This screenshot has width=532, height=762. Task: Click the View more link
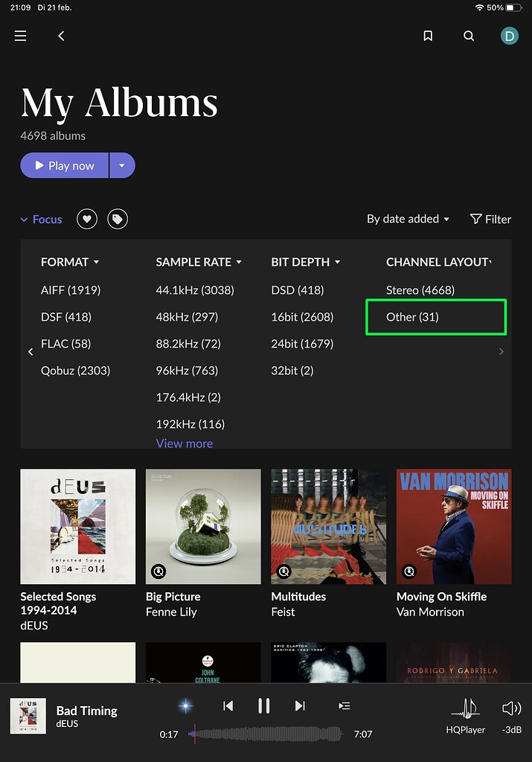(x=185, y=444)
